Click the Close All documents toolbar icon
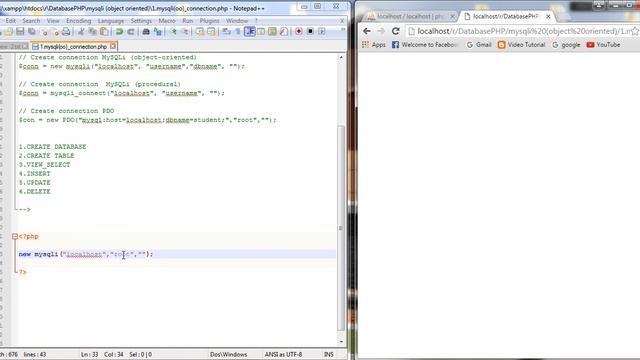Viewport: 640px width, 360px height. (x=56, y=31)
